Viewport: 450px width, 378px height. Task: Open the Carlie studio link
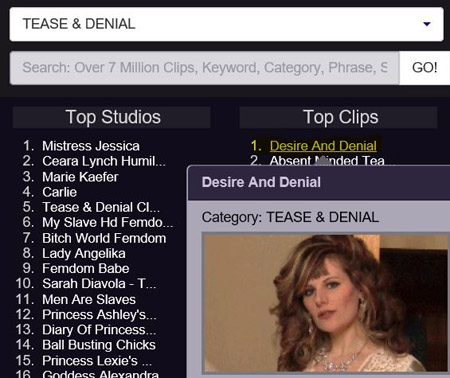[59, 192]
